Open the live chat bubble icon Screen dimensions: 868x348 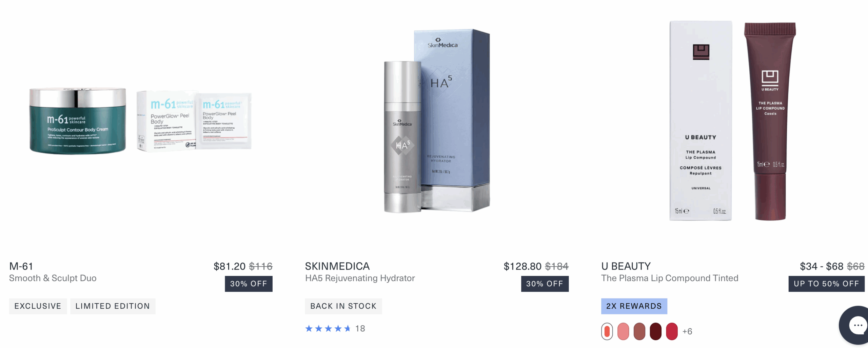click(854, 325)
